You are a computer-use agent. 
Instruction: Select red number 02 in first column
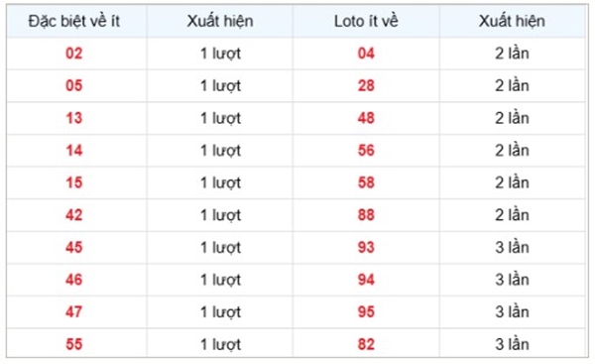tap(74, 54)
